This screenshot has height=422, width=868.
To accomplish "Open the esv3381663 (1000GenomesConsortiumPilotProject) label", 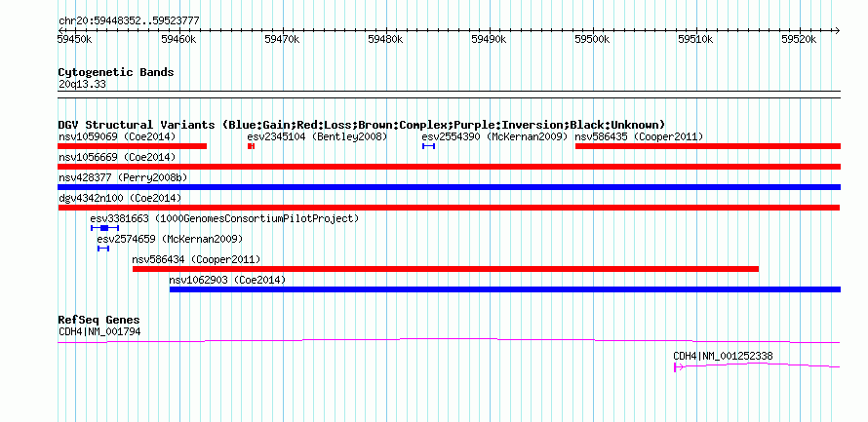I will [x=224, y=218].
